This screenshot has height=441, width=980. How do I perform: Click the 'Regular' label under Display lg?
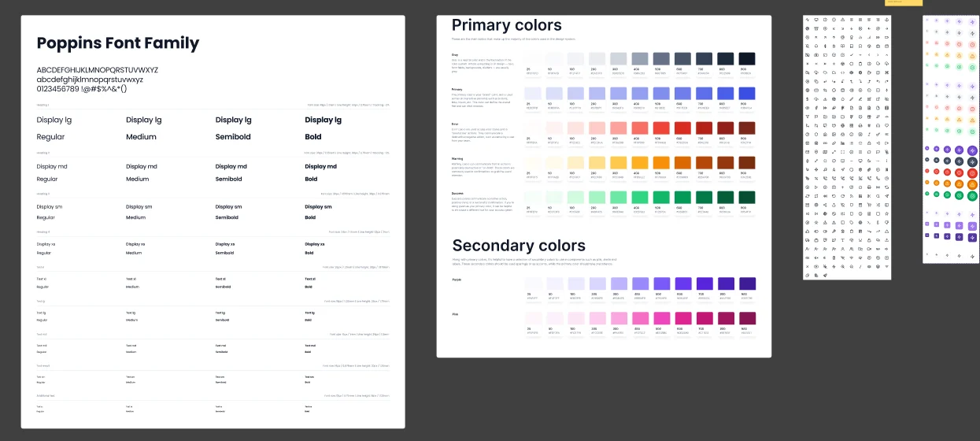coord(51,137)
